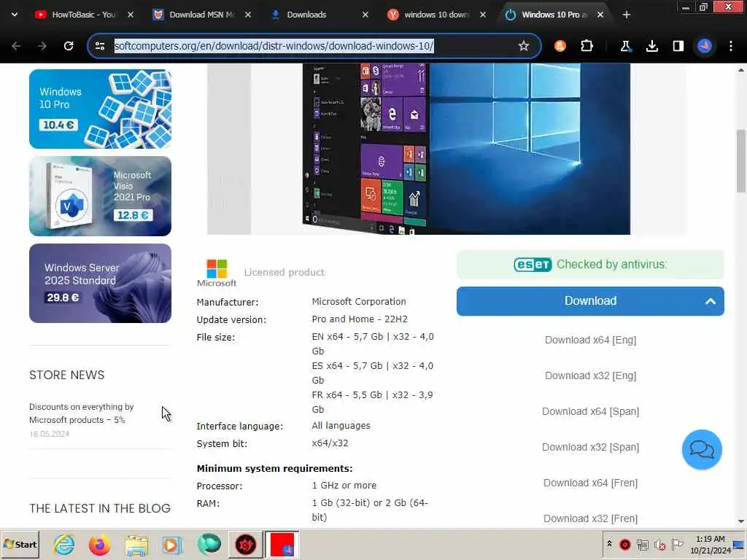The image size is (747, 560).
Task: Click 'THE LATEST IN THE BLOG' heading
Action: point(99,508)
